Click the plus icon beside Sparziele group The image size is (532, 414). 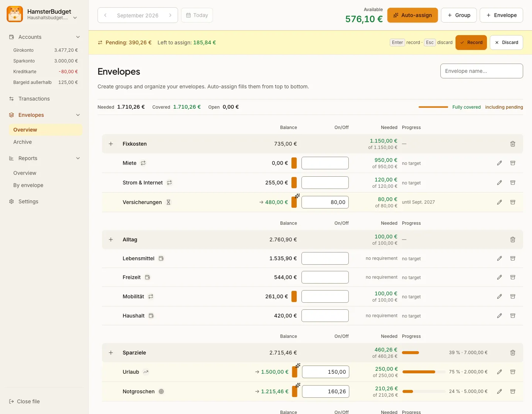tap(111, 353)
